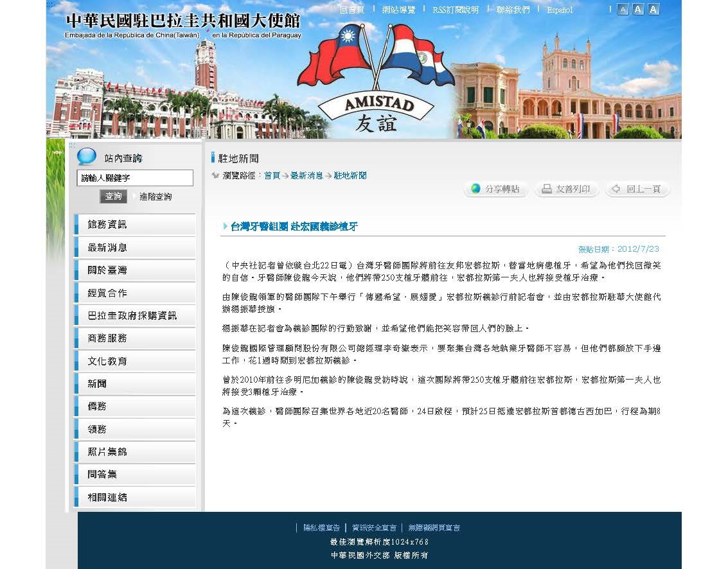The height and width of the screenshot is (569, 728).
Task: Click the posting date 2012/7/23
Action: click(x=638, y=249)
